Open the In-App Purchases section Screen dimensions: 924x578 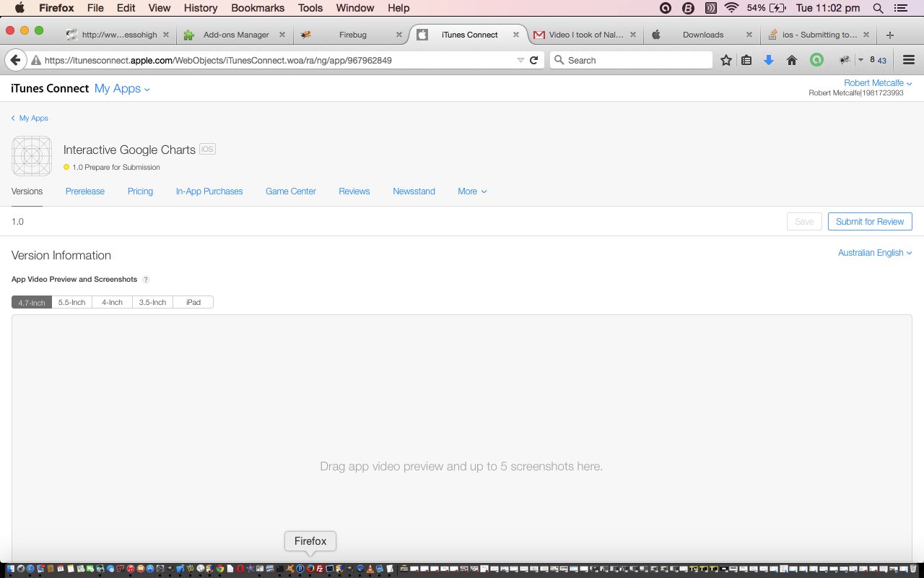[209, 191]
